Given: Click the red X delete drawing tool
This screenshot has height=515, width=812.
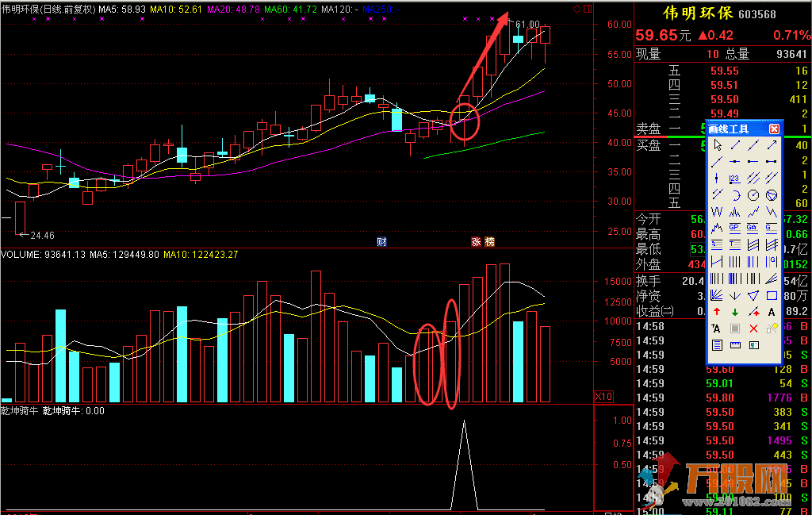Looking at the screenshot, I should [753, 329].
